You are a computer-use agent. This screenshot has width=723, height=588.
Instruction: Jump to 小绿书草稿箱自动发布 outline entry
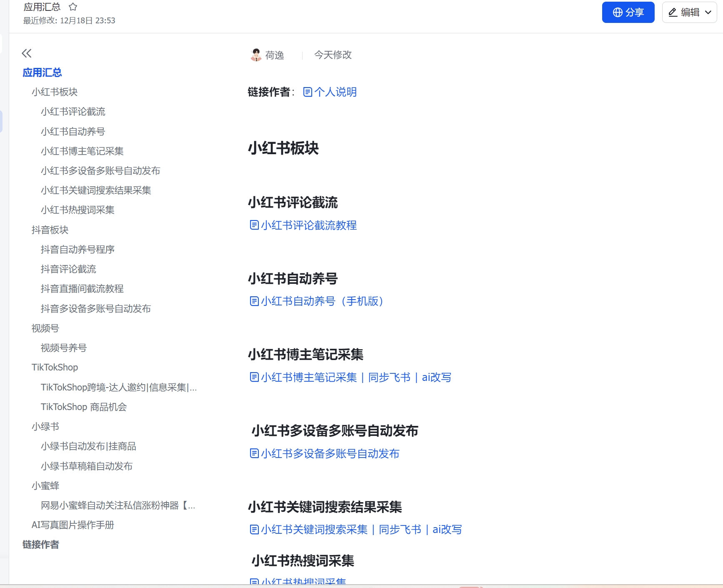click(x=87, y=466)
